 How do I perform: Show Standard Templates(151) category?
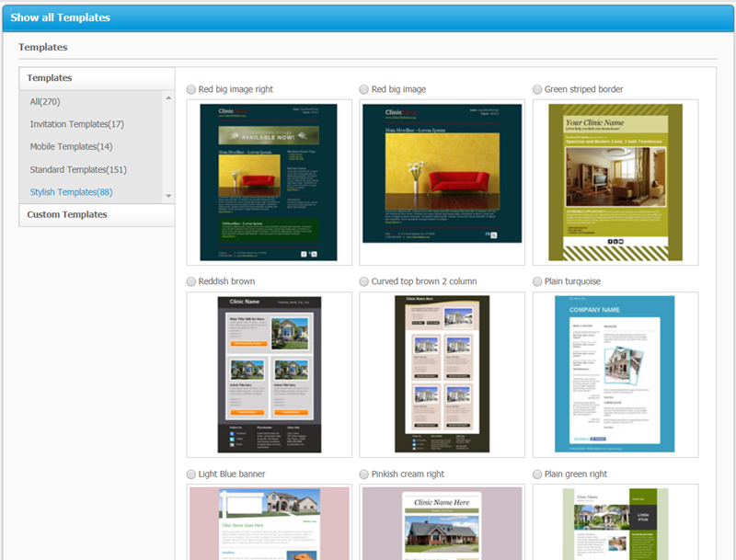click(x=78, y=170)
